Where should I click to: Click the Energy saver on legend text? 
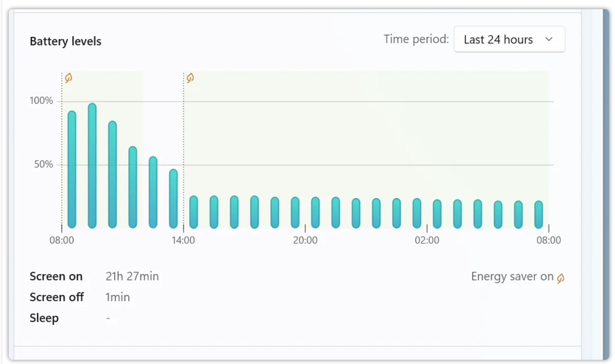tap(512, 276)
